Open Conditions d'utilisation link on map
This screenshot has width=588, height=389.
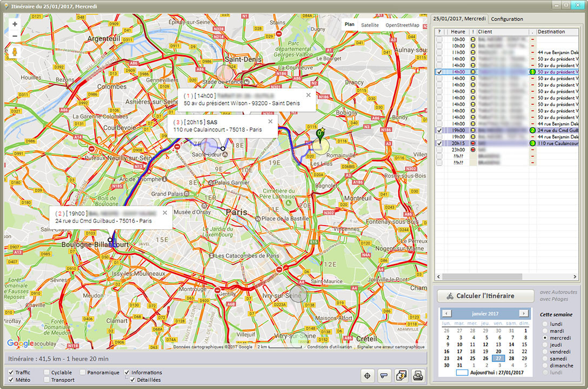click(329, 347)
